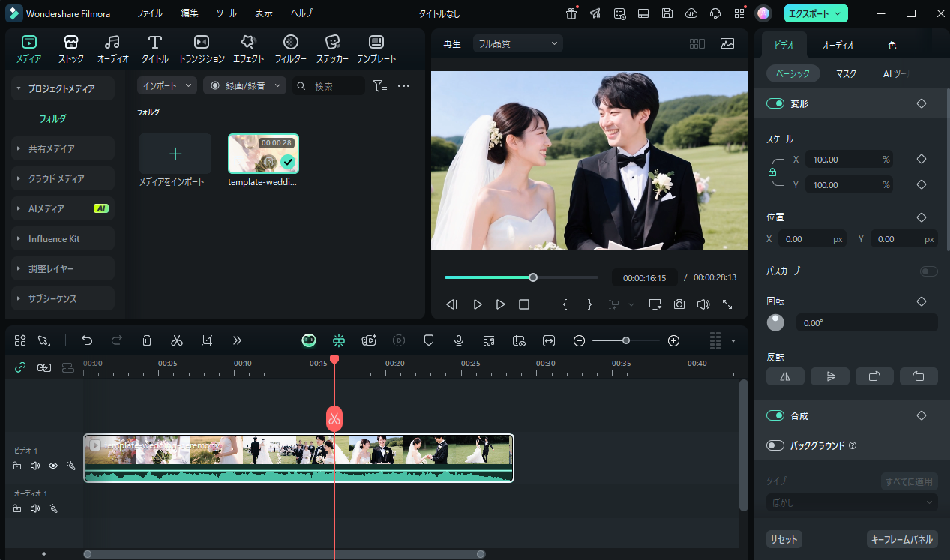Click the timeline zoom slider handle
Screen dimensions: 950x560
point(625,340)
